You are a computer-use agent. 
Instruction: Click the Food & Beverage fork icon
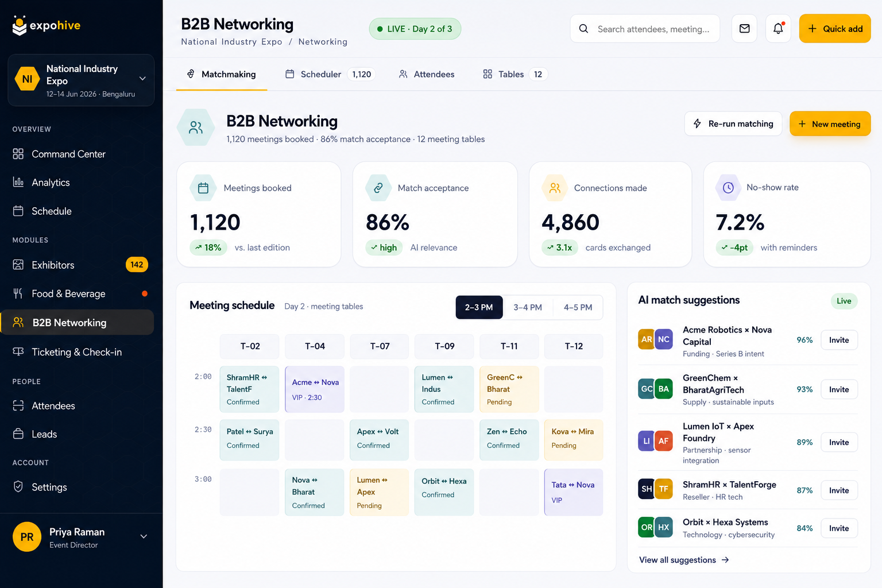[18, 293]
